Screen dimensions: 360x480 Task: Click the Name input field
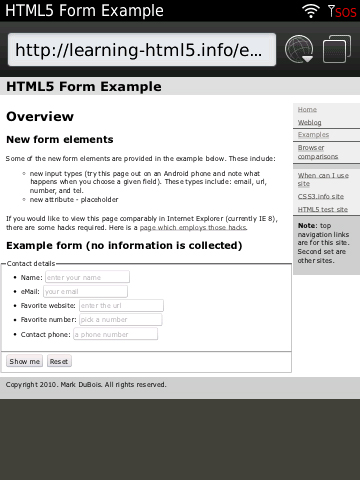click(87, 277)
